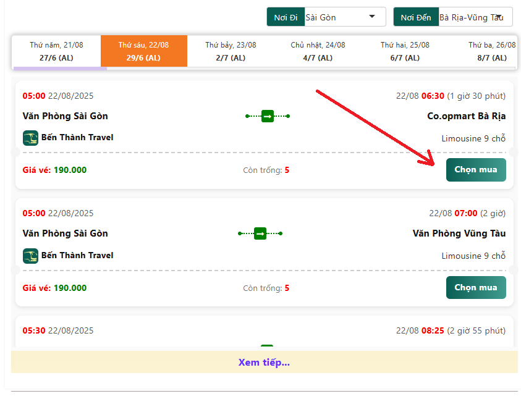Select the Chủ nhật, 24/08 date tab
The width and height of the screenshot is (521, 420).
click(x=318, y=51)
